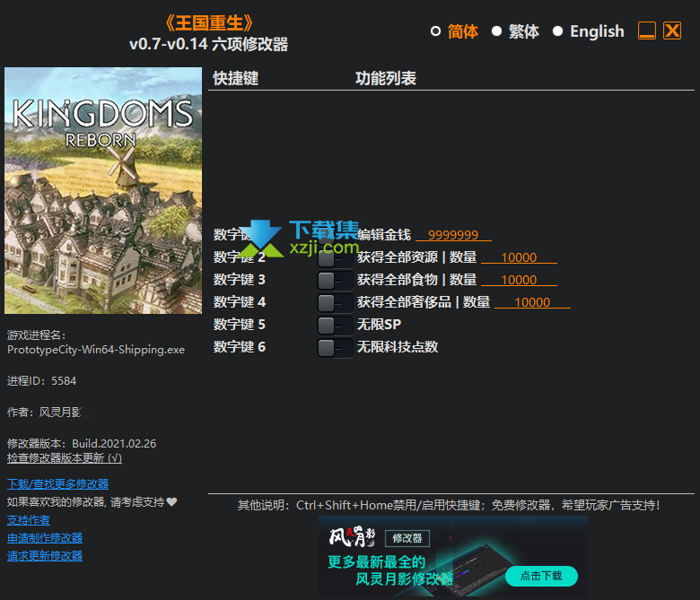Click the 数字键 3 hotkey label
This screenshot has height=600, width=700.
(240, 280)
